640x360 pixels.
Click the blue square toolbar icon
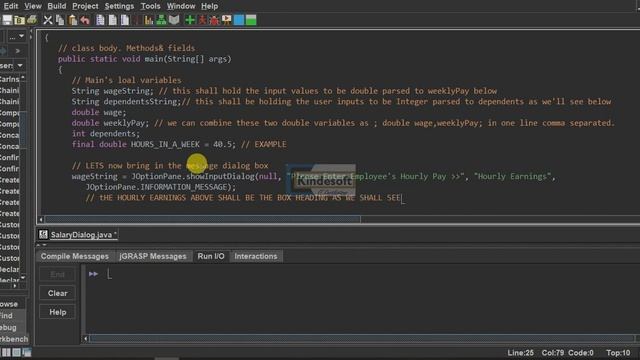239,20
